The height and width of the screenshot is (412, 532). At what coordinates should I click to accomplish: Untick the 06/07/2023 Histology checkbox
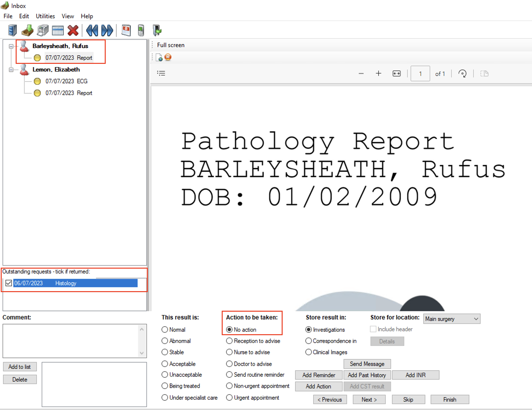pos(9,283)
